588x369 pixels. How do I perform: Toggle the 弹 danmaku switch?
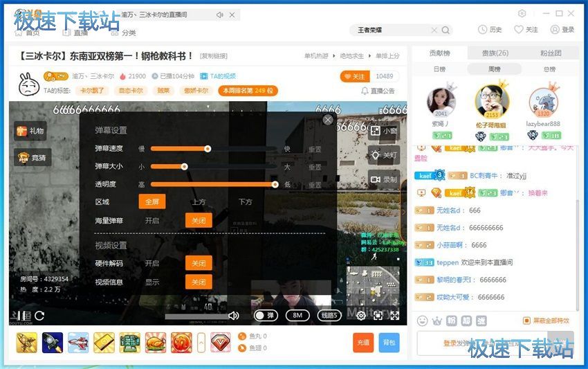[x=266, y=316]
